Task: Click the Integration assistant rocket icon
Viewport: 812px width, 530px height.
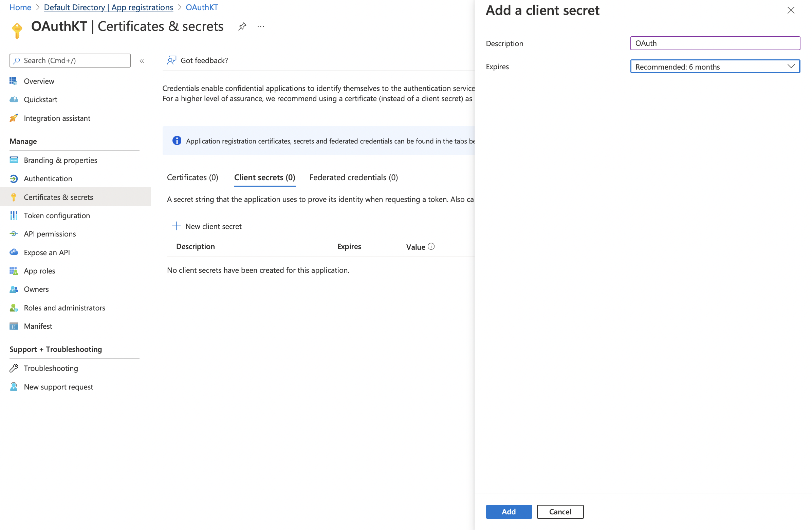Action: [x=14, y=118]
